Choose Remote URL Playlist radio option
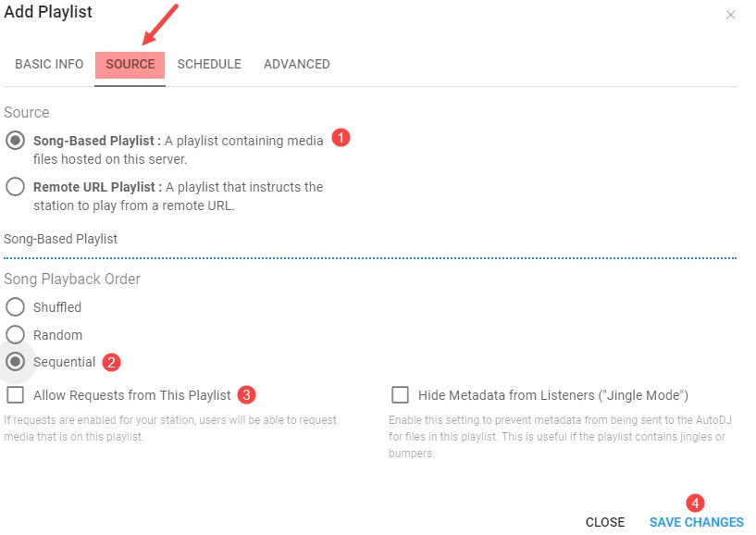 pos(16,187)
